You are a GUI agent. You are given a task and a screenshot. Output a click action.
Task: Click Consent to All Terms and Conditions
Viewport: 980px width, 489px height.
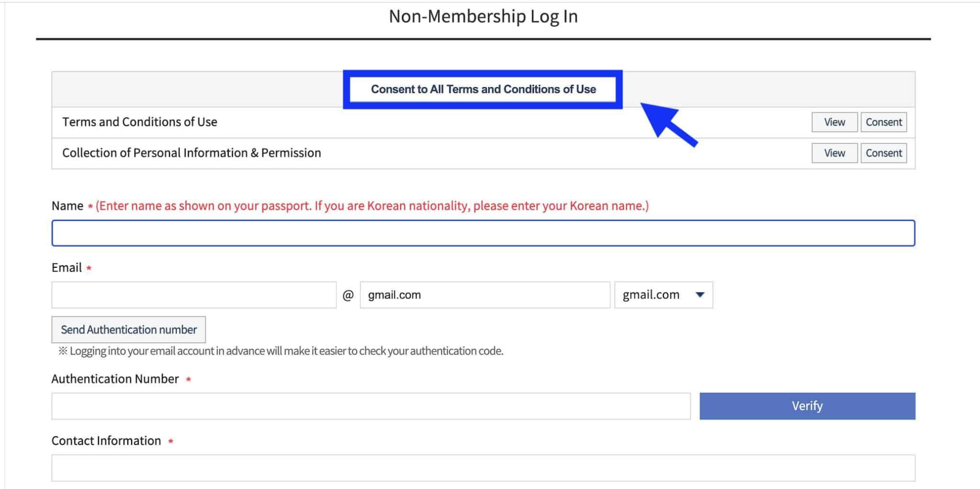(483, 90)
